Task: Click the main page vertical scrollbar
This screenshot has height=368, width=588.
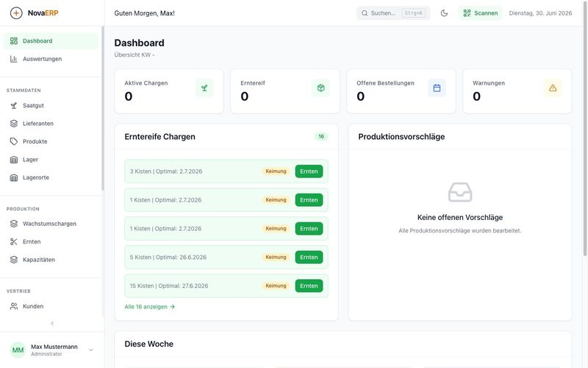Action: pyautogui.click(x=585, y=127)
